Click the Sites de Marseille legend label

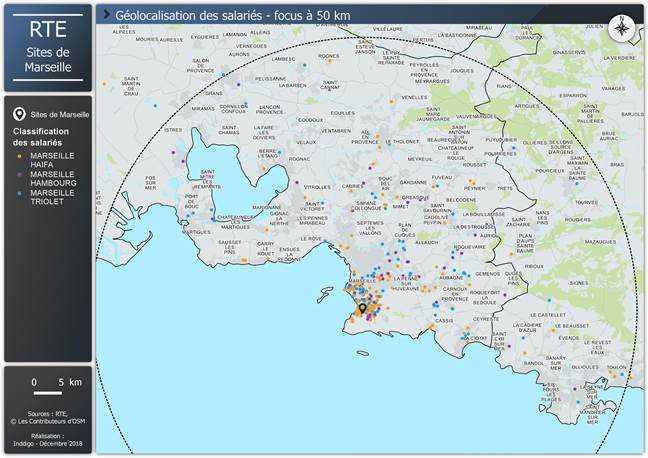pyautogui.click(x=60, y=115)
